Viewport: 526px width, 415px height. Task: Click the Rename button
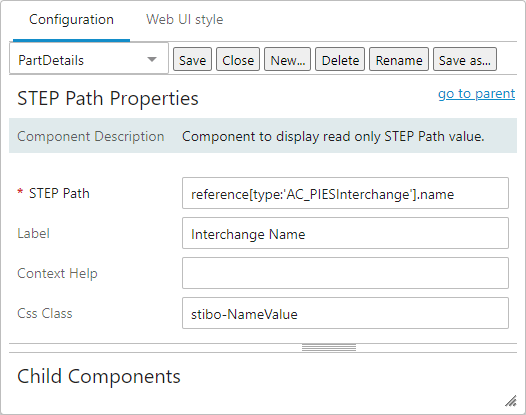pyautogui.click(x=399, y=59)
